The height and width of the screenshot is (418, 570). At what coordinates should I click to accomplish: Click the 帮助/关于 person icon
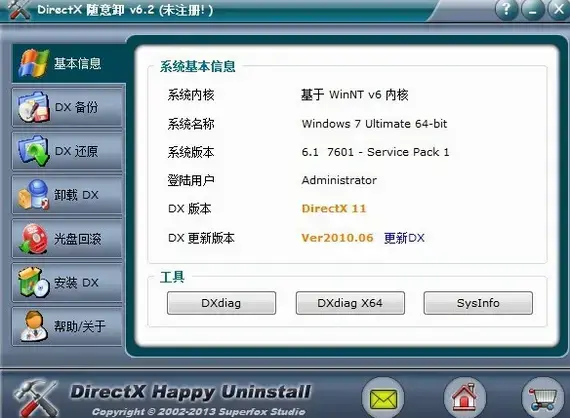pyautogui.click(x=33, y=326)
